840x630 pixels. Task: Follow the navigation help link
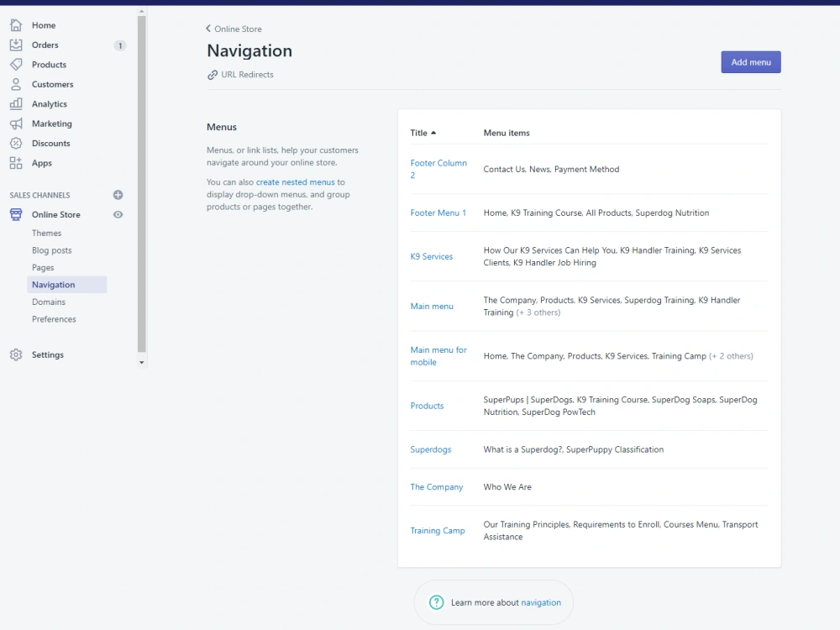click(x=541, y=602)
